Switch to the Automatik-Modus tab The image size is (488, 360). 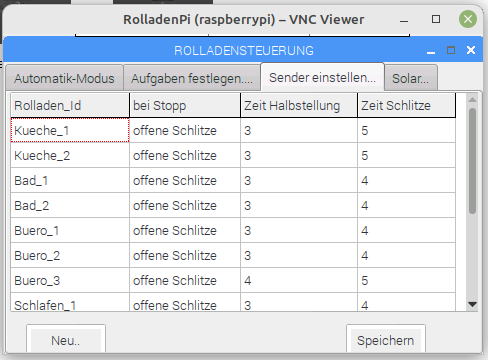(64, 78)
